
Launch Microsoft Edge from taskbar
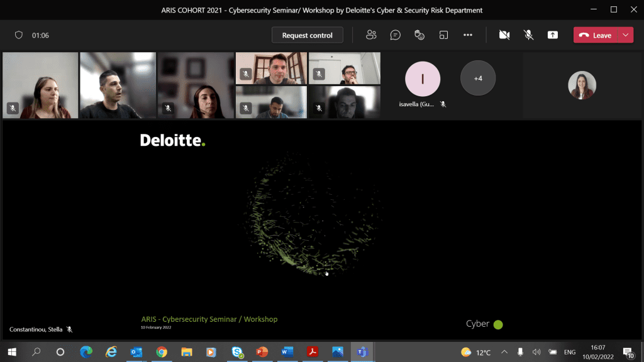[x=86, y=352]
